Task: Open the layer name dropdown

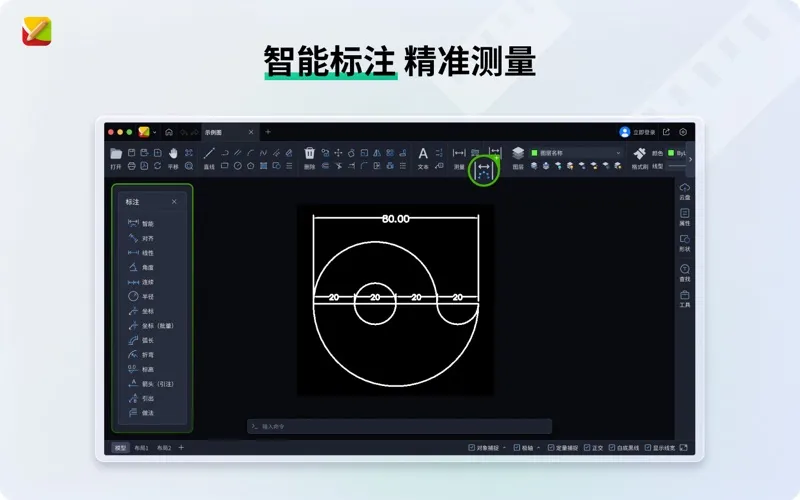Action: point(577,153)
